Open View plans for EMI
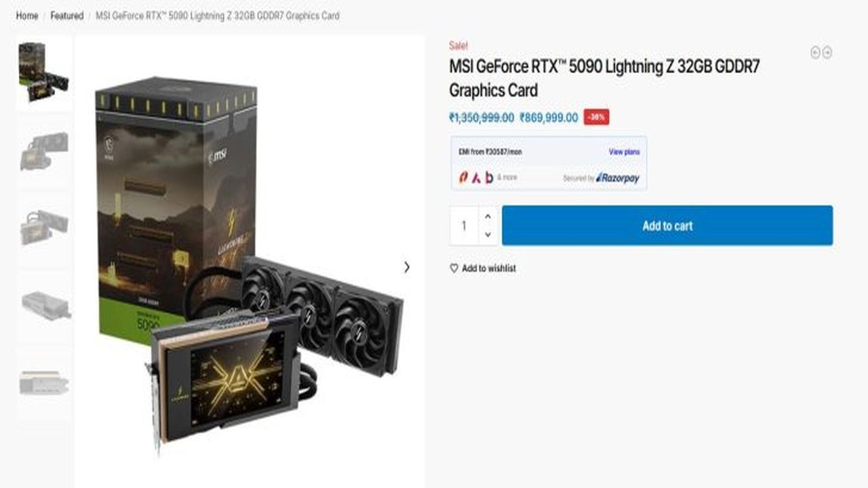 point(624,152)
